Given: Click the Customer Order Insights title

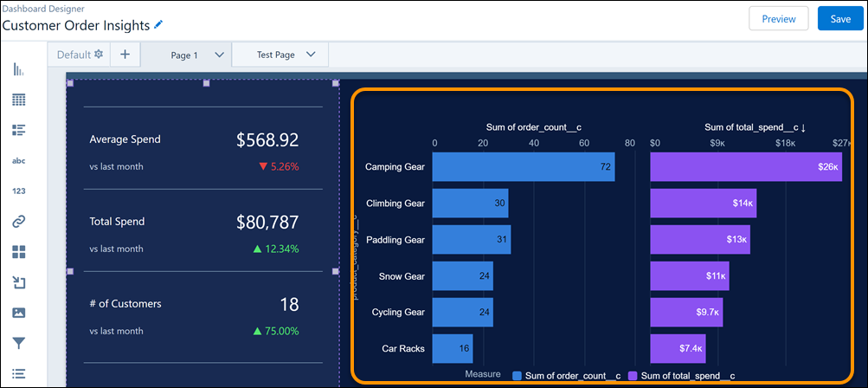Looking at the screenshot, I should pos(76,25).
